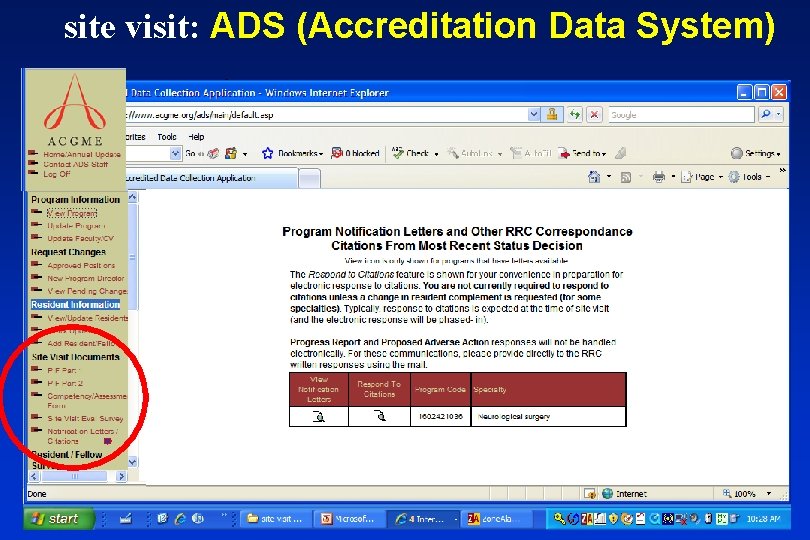Open the New Program Director link
Viewport: 810px width, 540px height.
(86, 278)
